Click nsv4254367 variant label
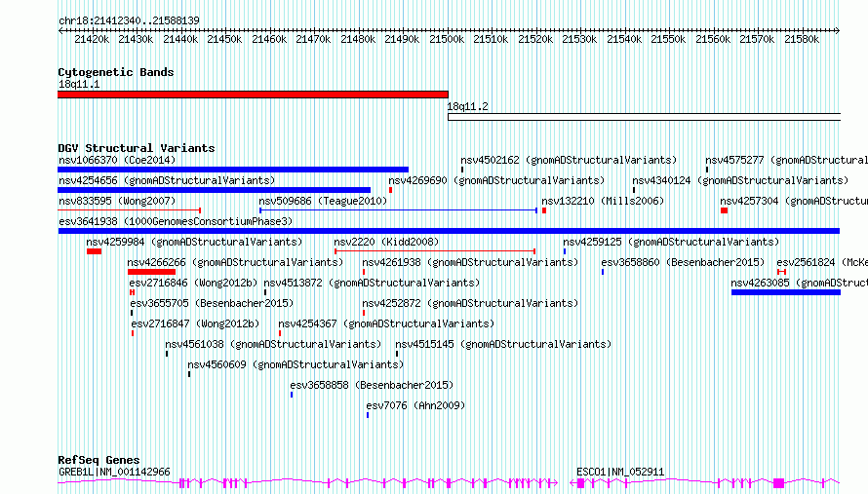Screen dimensions: 868x494 [x=386, y=323]
